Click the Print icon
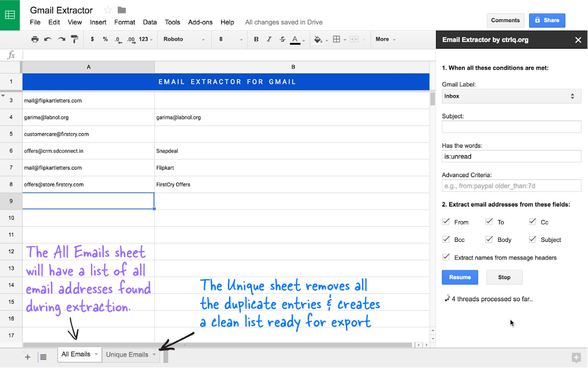The width and height of the screenshot is (588, 368). pyautogui.click(x=36, y=39)
